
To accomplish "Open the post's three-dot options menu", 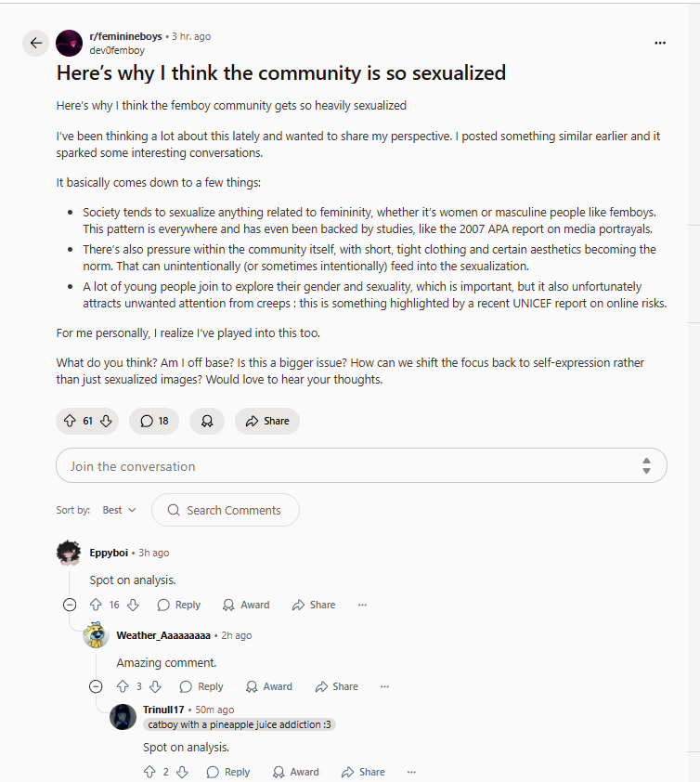I will pyautogui.click(x=660, y=43).
